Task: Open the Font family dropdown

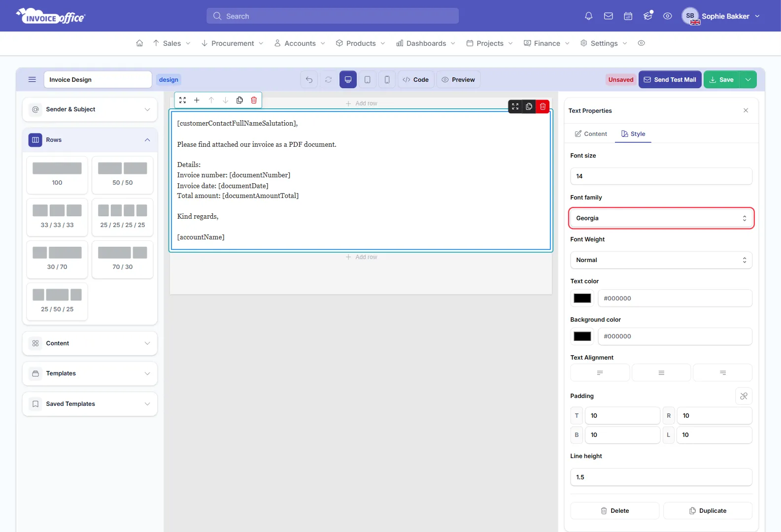Action: tap(661, 218)
